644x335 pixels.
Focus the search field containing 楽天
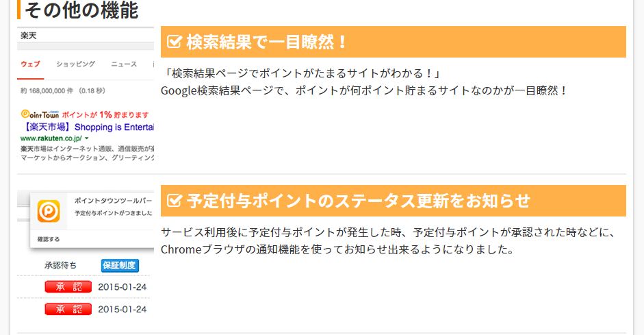click(x=86, y=35)
